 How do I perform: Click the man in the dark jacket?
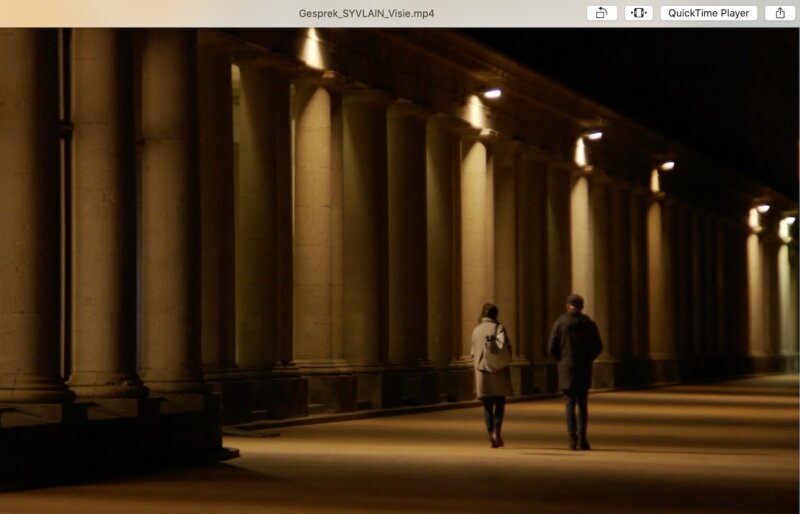(575, 365)
